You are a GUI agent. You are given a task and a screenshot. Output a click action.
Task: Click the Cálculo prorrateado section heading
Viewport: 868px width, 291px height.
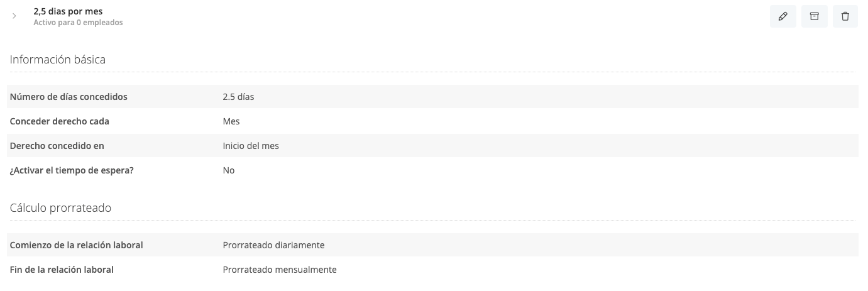click(60, 207)
